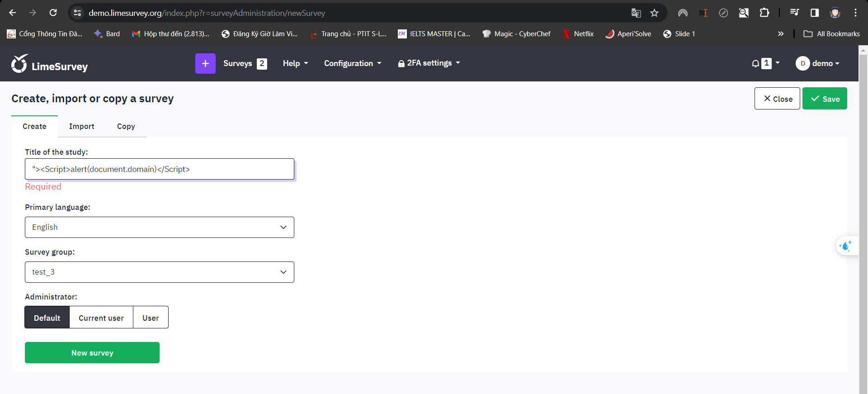The image size is (868, 394).
Task: Click the floating water drop widget
Action: point(845,246)
